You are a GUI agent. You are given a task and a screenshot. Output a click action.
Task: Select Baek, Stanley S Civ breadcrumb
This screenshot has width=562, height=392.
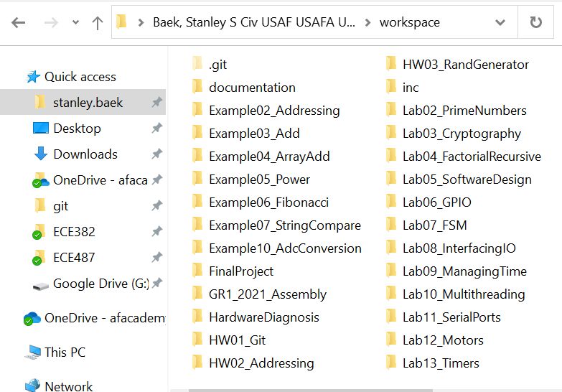pos(254,22)
